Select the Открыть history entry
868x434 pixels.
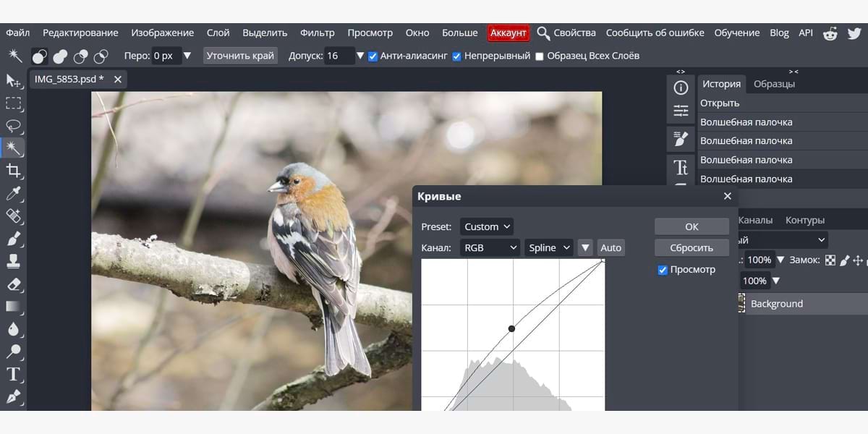tap(783, 103)
